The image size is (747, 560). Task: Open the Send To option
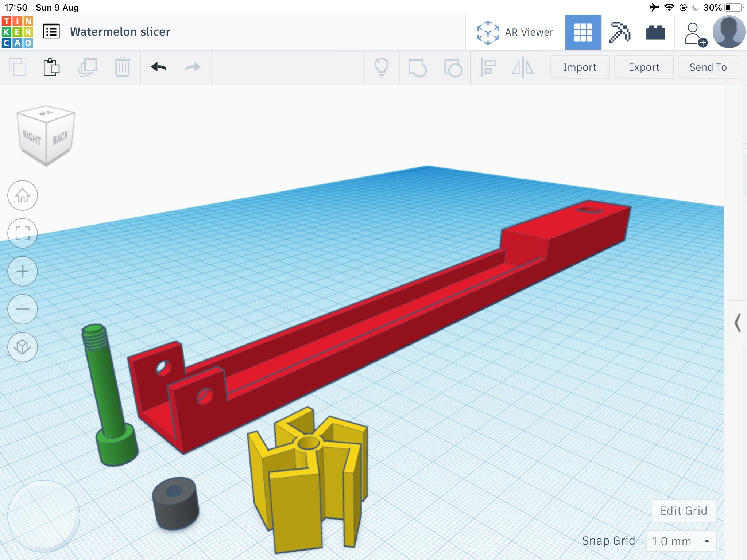click(708, 67)
